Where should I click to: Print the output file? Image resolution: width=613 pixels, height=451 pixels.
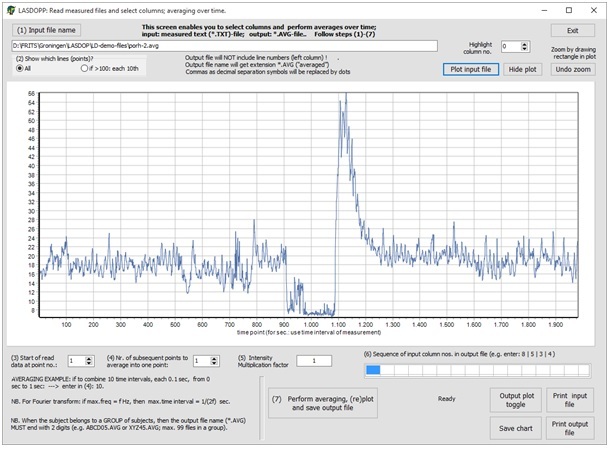[570, 428]
